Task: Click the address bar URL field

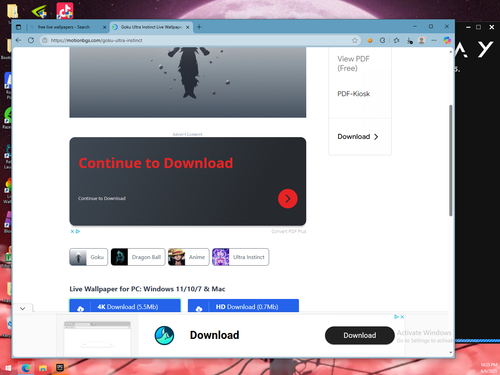Action: coord(200,40)
